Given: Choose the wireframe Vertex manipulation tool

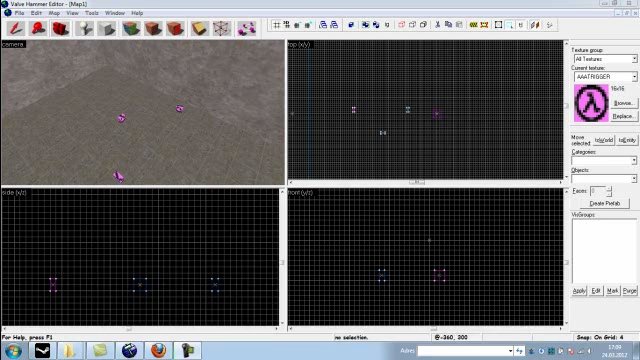Looking at the screenshot, I should click(222, 29).
